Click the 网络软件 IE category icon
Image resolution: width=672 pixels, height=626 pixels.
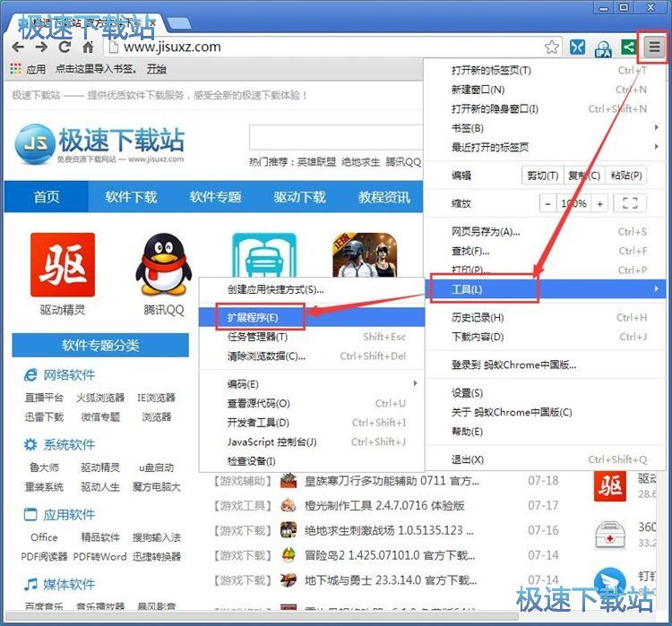[x=30, y=375]
